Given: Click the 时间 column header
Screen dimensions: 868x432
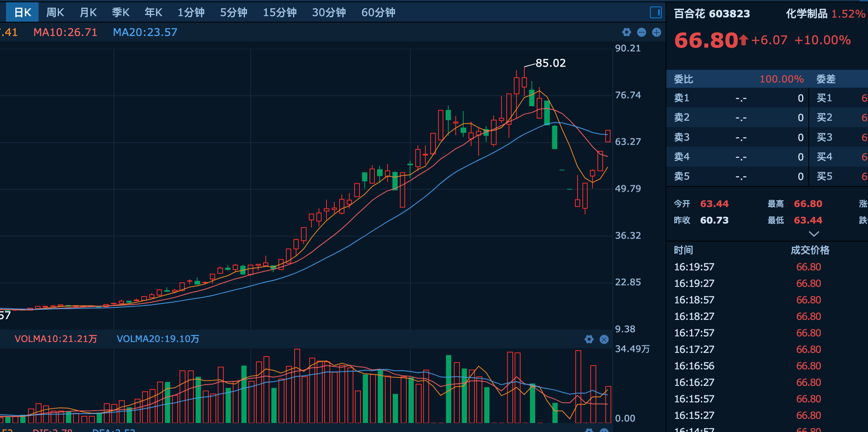Looking at the screenshot, I should [684, 250].
